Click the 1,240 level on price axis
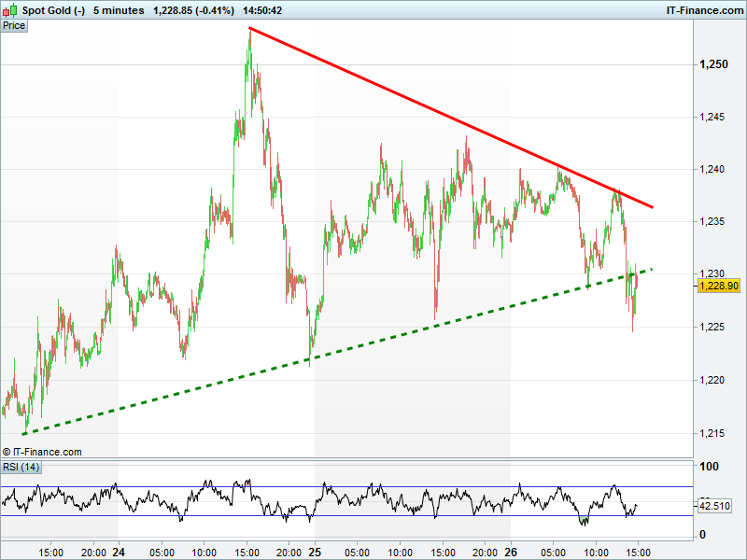 [713, 169]
